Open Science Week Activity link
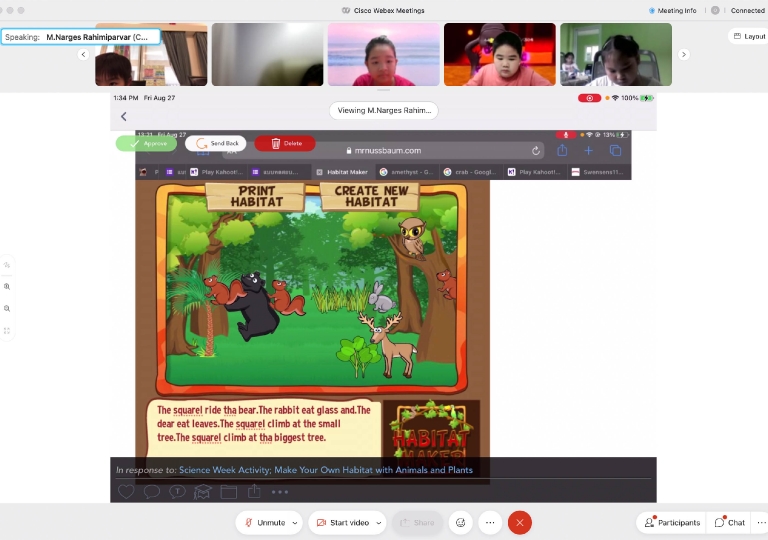 pos(326,470)
